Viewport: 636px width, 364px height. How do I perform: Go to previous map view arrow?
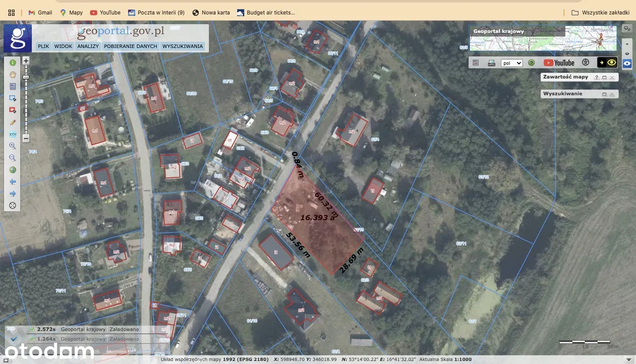point(13,182)
